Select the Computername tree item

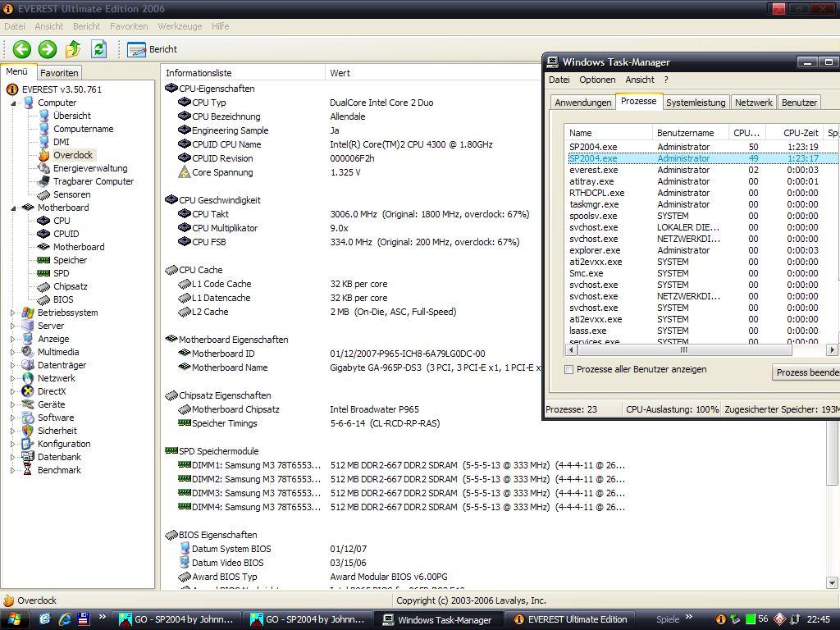[83, 129]
